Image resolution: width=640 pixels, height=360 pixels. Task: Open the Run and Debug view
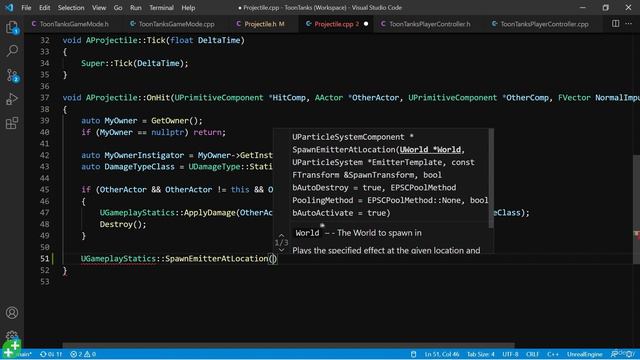(12, 99)
